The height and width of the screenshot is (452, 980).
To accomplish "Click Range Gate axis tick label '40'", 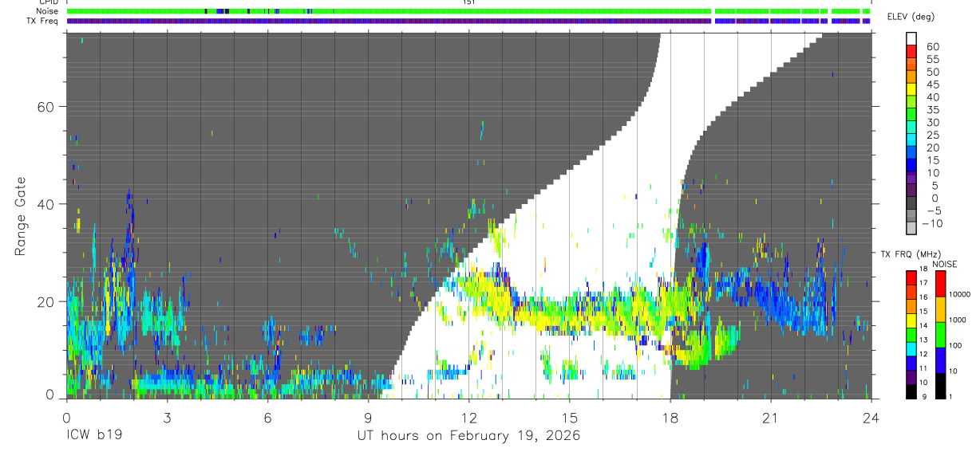I will click(x=45, y=204).
